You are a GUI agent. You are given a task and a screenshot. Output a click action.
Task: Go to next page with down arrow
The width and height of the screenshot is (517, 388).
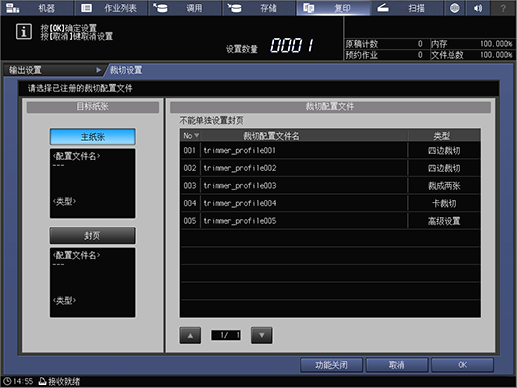pyautogui.click(x=262, y=335)
